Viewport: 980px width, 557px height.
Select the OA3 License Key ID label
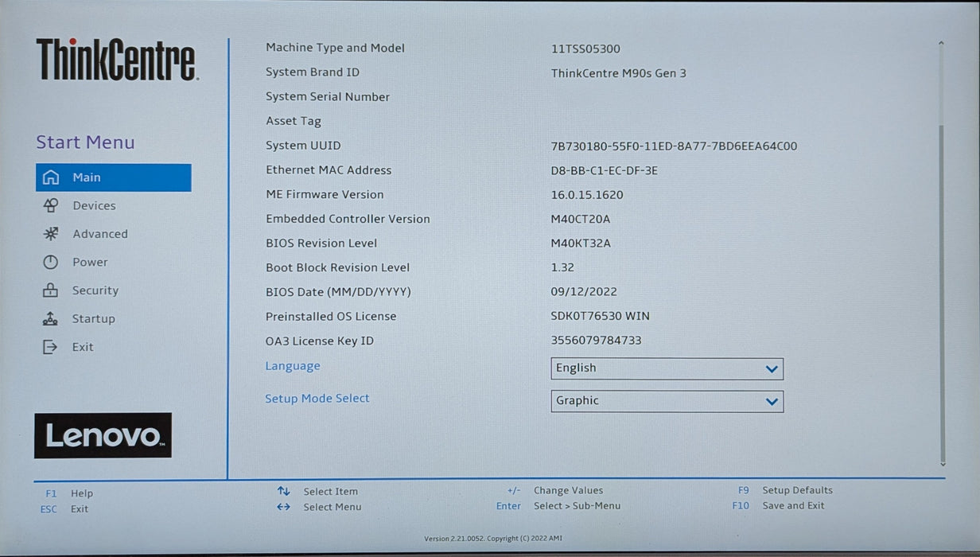click(x=320, y=341)
